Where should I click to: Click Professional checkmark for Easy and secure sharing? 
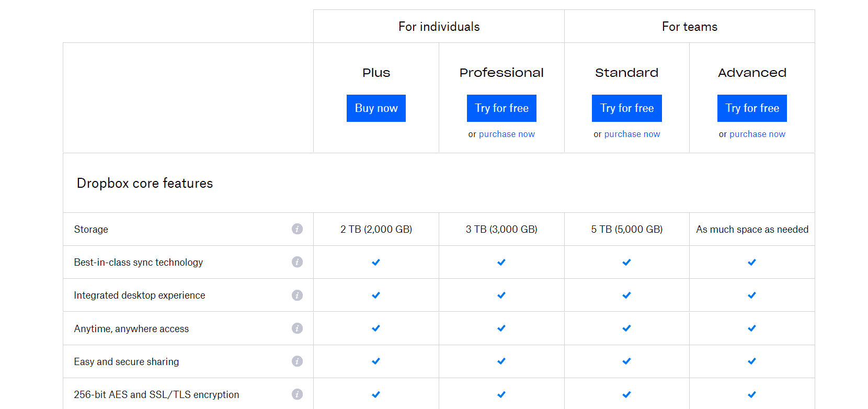coord(501,361)
